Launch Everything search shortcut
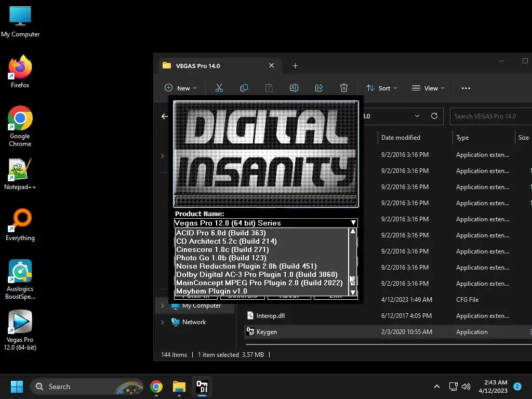The height and width of the screenshot is (399, 532). [x=20, y=224]
